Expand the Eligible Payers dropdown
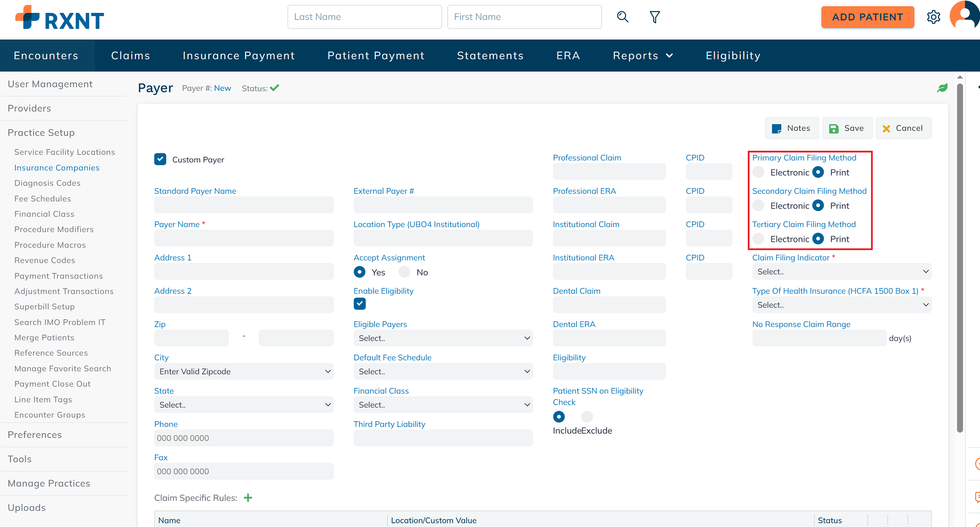The height and width of the screenshot is (527, 980). click(443, 338)
